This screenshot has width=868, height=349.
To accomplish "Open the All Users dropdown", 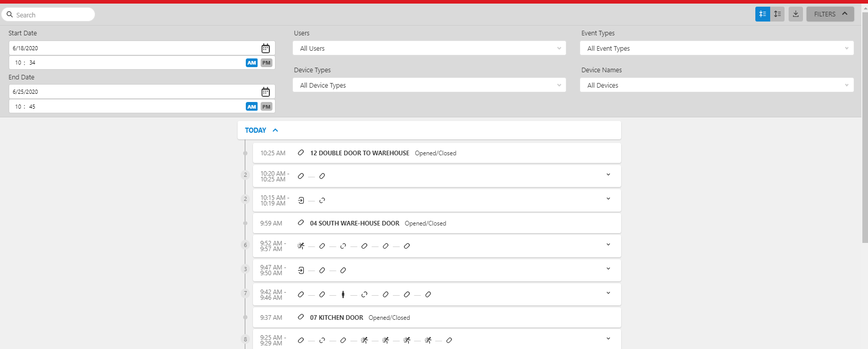I will [x=429, y=48].
